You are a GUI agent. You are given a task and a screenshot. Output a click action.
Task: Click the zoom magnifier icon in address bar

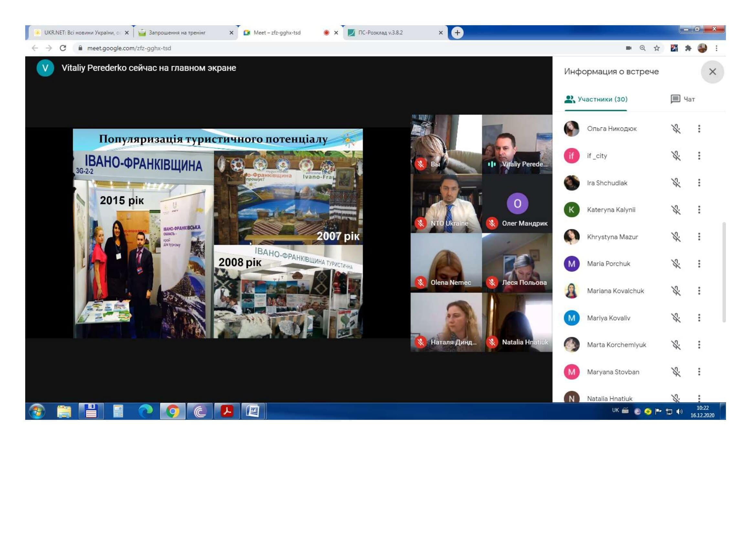(643, 48)
